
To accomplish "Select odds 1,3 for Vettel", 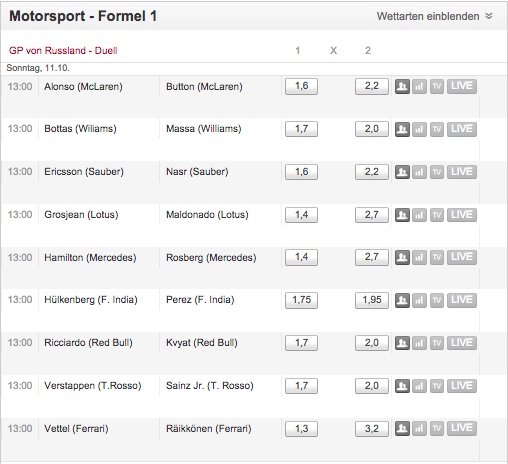I will point(301,429).
